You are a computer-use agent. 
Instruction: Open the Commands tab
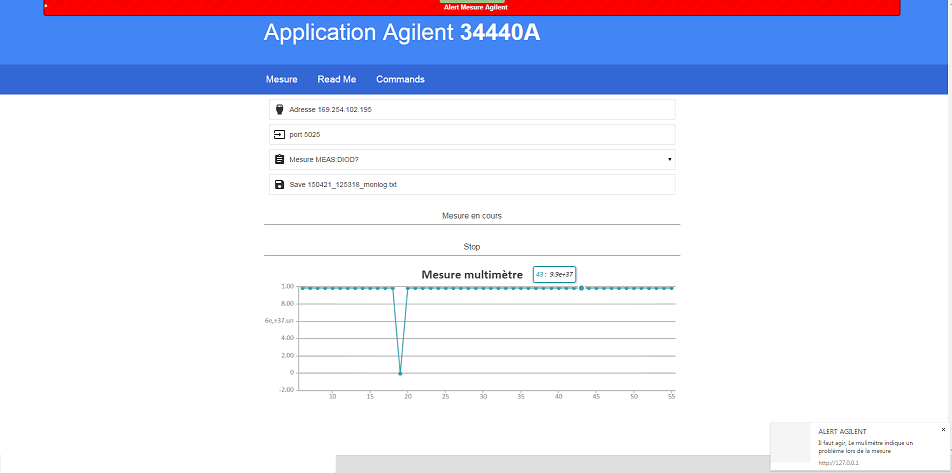coord(400,80)
